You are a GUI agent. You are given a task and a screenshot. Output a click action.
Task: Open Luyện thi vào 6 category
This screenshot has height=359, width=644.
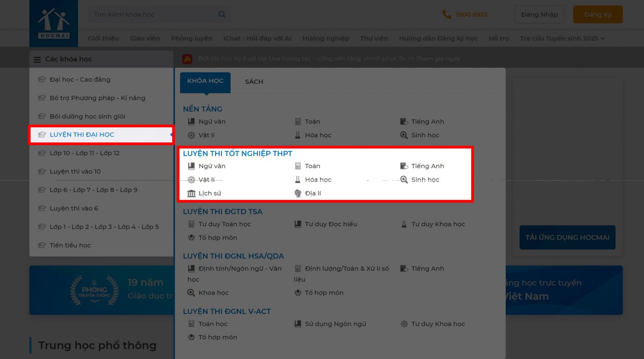[x=101, y=208]
